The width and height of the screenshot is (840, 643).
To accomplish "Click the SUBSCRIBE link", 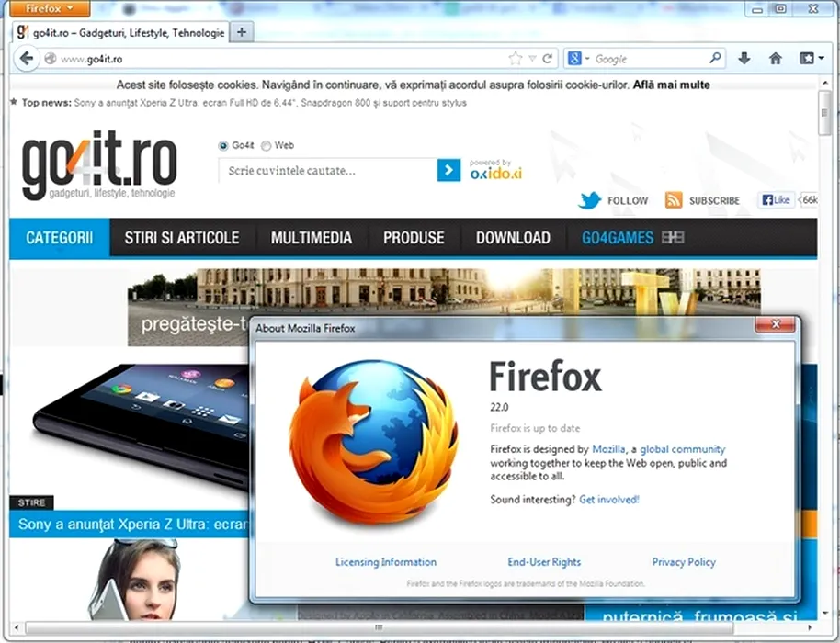I will [x=714, y=201].
